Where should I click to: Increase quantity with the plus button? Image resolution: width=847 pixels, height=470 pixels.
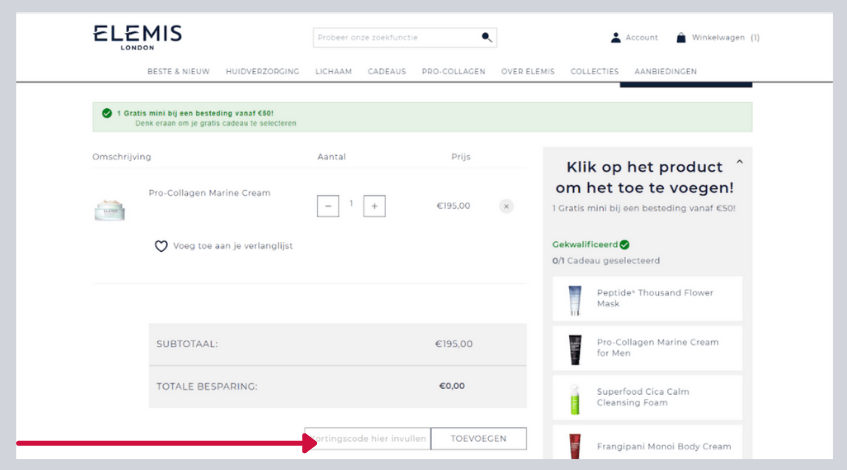pos(374,206)
